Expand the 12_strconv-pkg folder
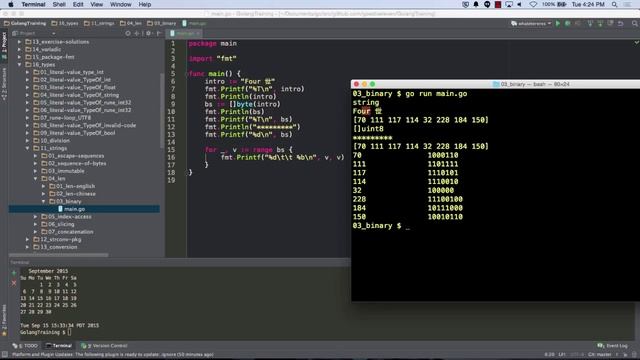Screen dimensions: 640x360 coord(27,239)
